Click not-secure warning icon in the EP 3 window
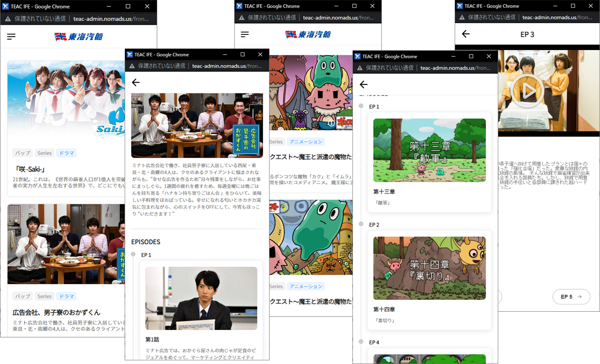 coord(462,18)
